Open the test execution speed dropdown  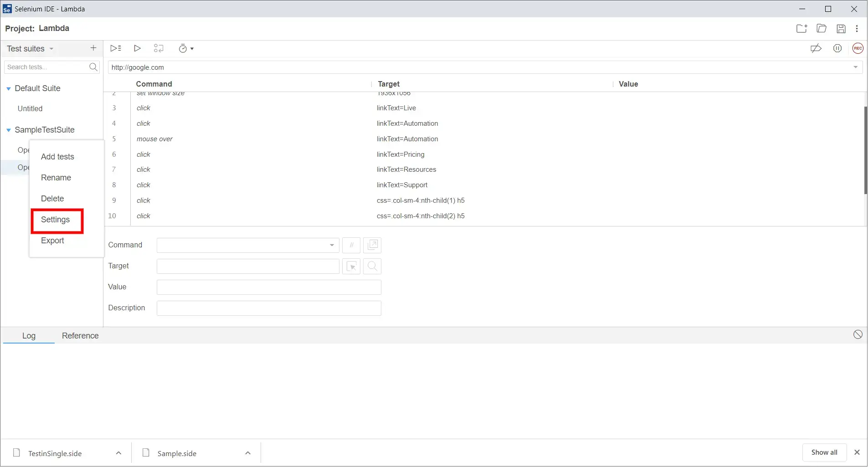coord(186,48)
